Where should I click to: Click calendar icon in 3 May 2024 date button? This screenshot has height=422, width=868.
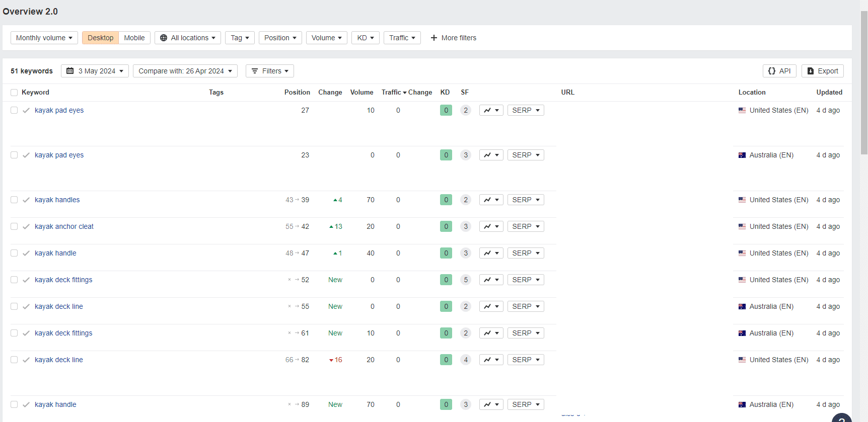coord(70,71)
